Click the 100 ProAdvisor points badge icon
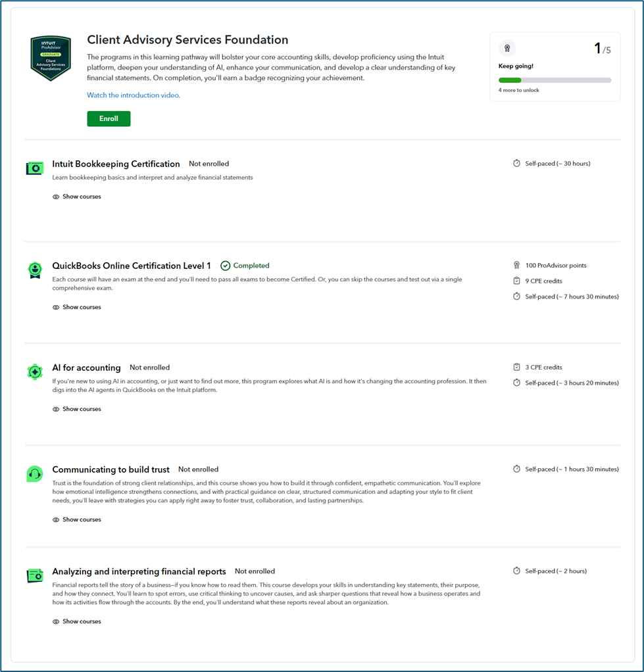Image resolution: width=644 pixels, height=672 pixels. pos(516,266)
